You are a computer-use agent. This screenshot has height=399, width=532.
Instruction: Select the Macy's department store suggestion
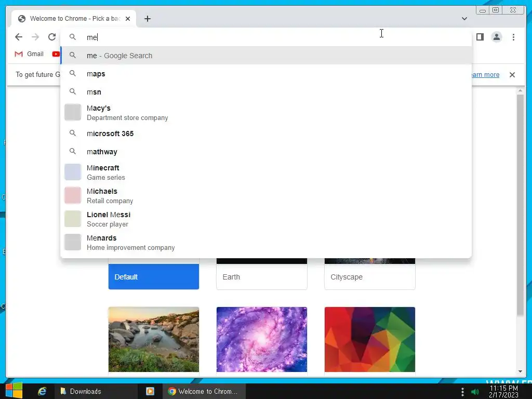click(267, 113)
